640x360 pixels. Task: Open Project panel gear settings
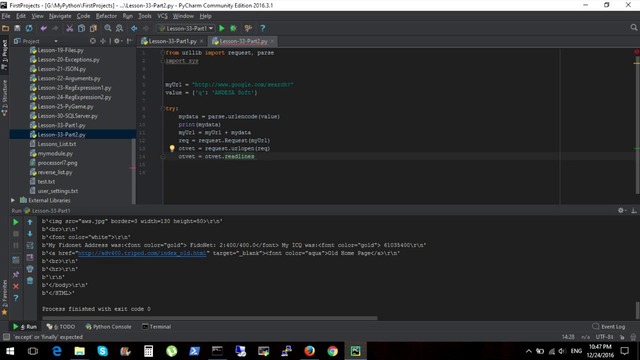tap(117, 41)
